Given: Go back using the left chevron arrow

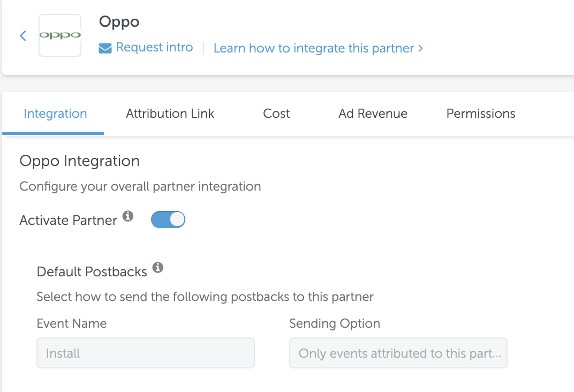Looking at the screenshot, I should (23, 35).
